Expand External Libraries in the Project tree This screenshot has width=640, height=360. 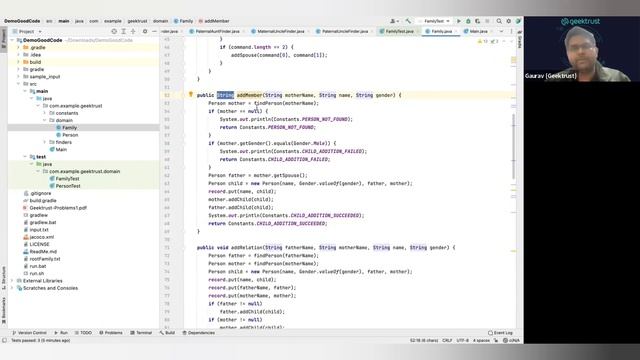click(12, 281)
